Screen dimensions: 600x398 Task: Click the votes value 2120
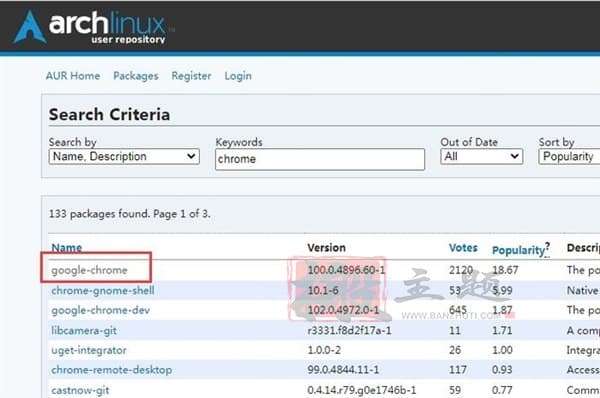461,270
